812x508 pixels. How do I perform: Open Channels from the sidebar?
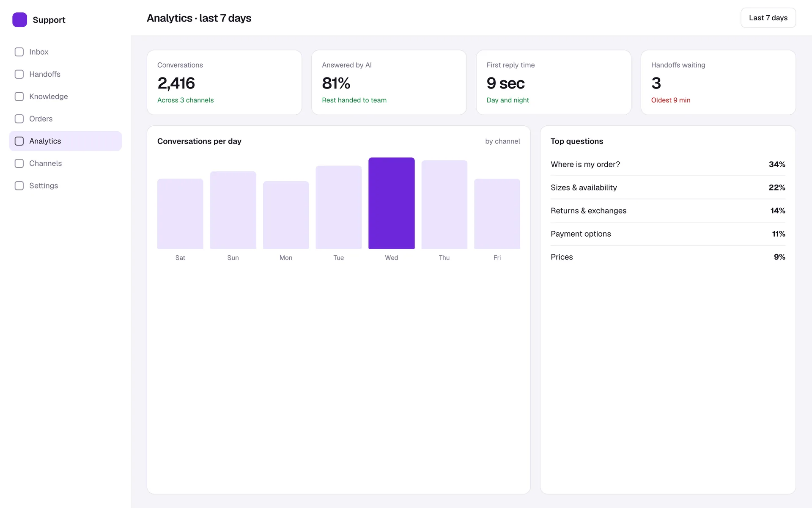click(65, 163)
